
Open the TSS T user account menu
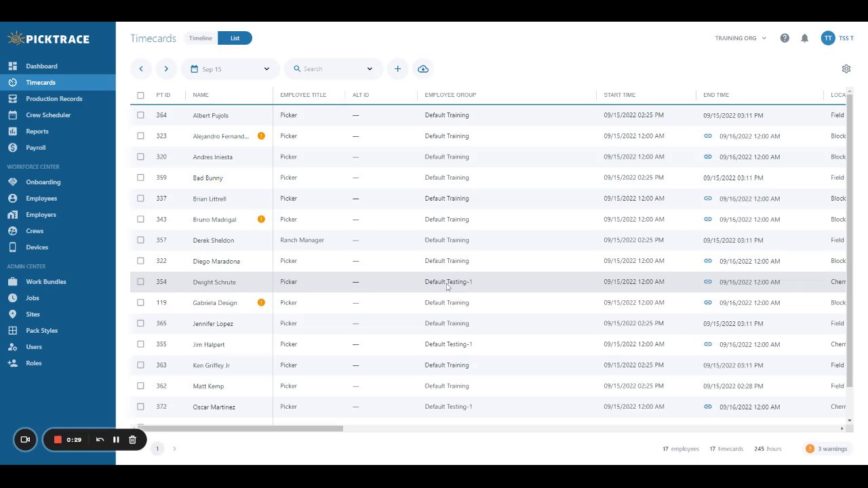pos(837,38)
